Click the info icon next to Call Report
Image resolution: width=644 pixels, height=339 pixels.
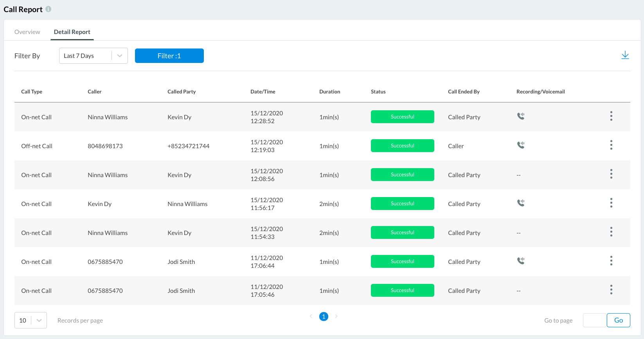48,9
